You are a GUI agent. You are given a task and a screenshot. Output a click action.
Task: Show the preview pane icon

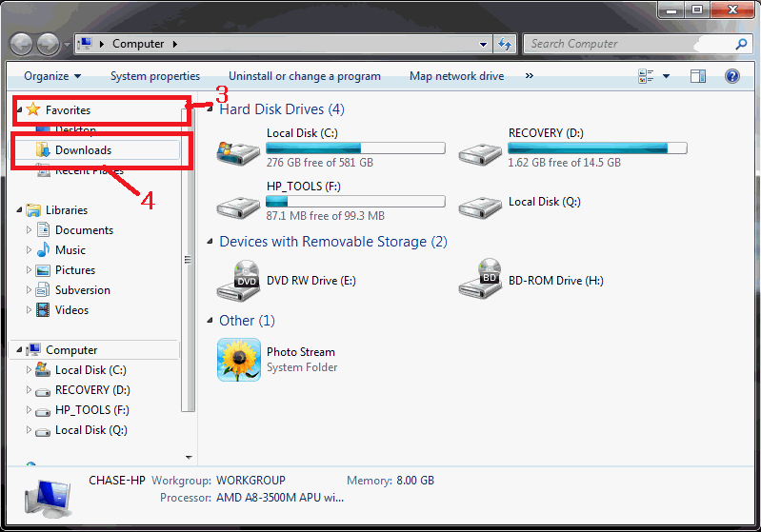(697, 76)
